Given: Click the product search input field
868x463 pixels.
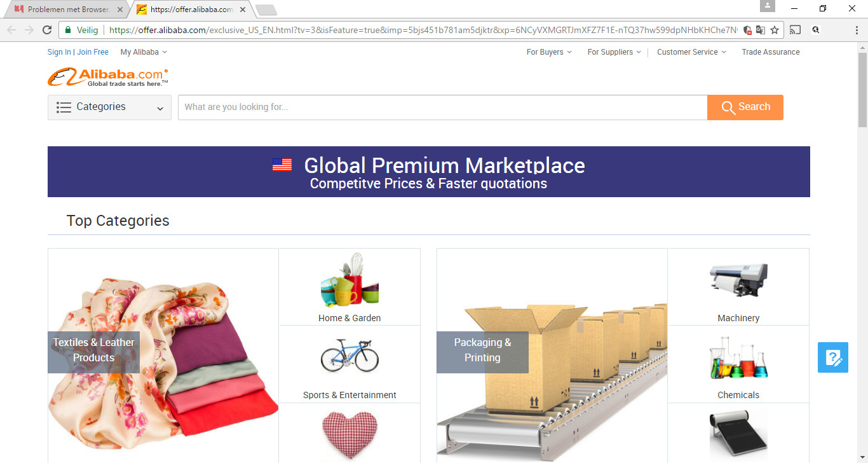Looking at the screenshot, I should (x=442, y=107).
